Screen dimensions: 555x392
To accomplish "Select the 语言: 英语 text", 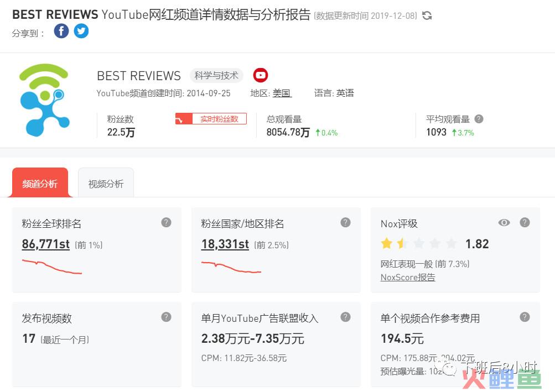I will pos(334,93).
